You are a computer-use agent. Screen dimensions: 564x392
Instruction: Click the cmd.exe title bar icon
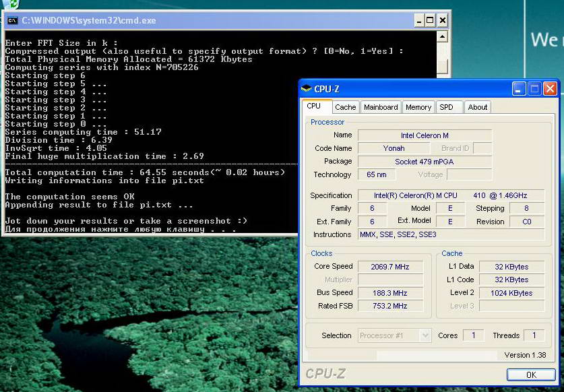click(12, 20)
